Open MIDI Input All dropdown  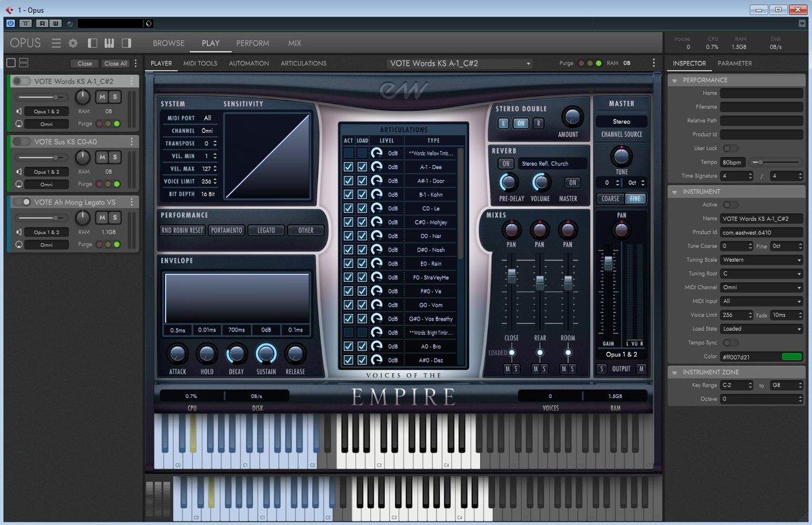(761, 301)
